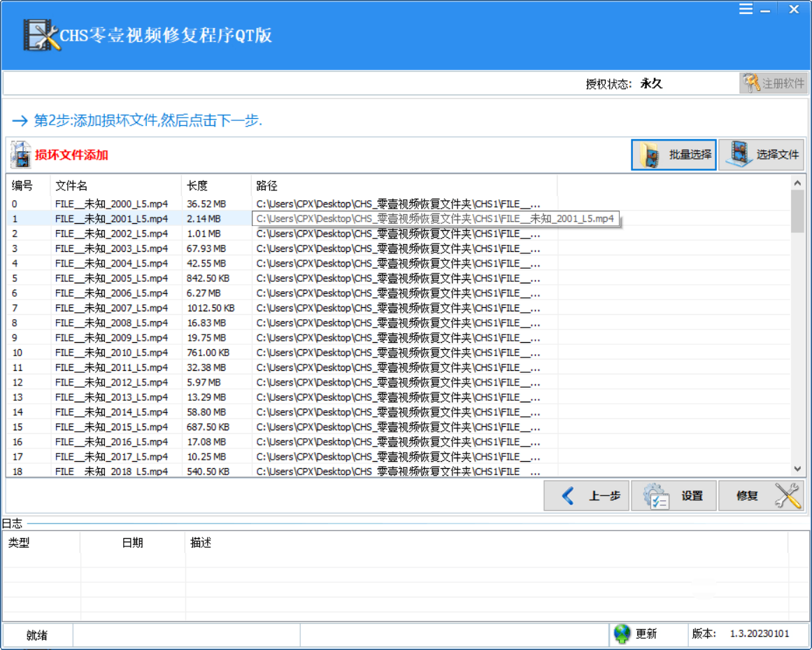Click the 批量选择 batch select button
This screenshot has height=650, width=812.
point(674,155)
